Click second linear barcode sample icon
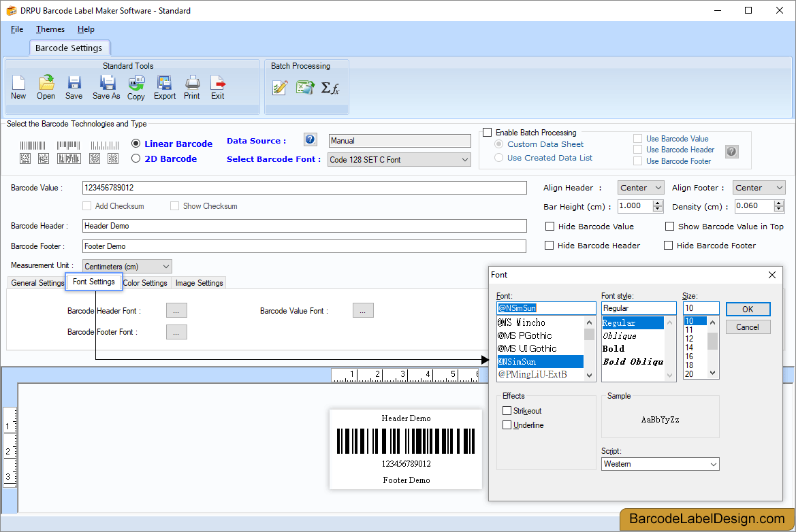This screenshot has width=796, height=532. (69, 146)
